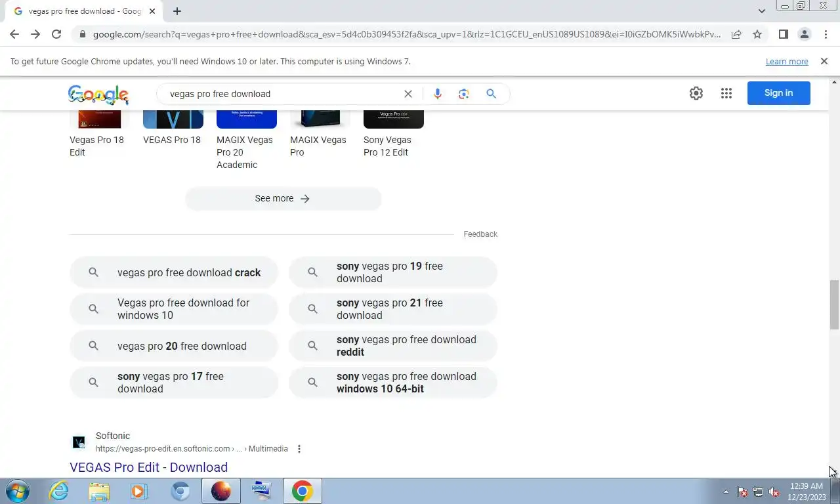Start a voice search with microphone
The height and width of the screenshot is (504, 840).
click(x=438, y=94)
